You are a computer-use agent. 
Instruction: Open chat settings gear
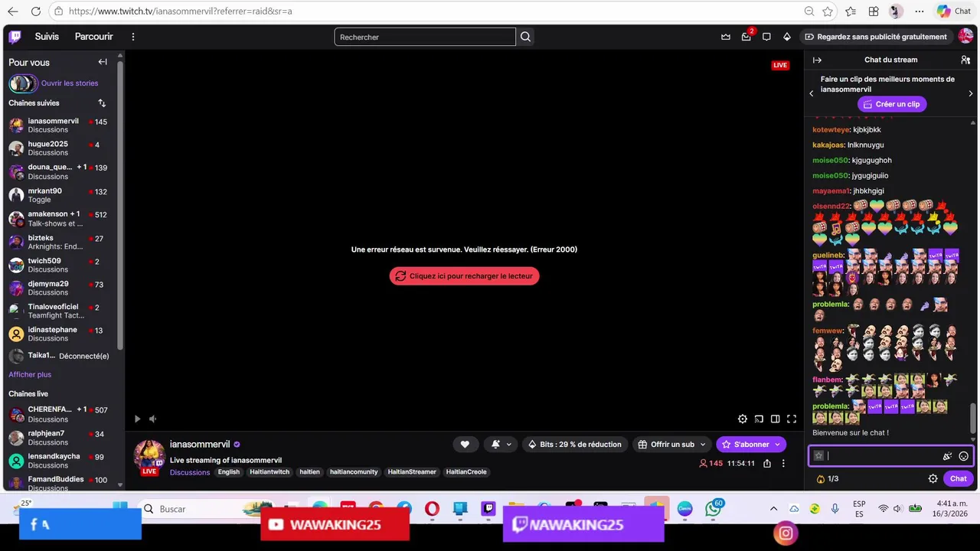pyautogui.click(x=933, y=478)
